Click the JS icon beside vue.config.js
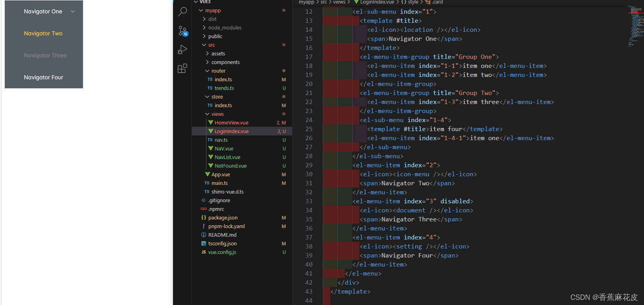 (x=204, y=252)
